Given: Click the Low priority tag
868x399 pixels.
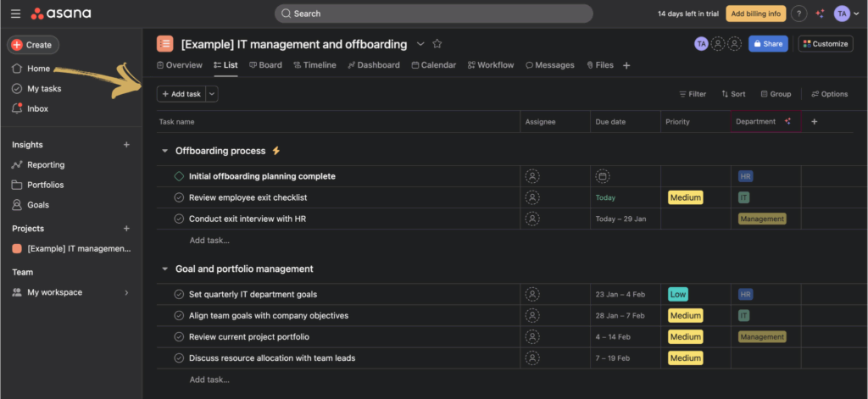Looking at the screenshot, I should pos(677,295).
